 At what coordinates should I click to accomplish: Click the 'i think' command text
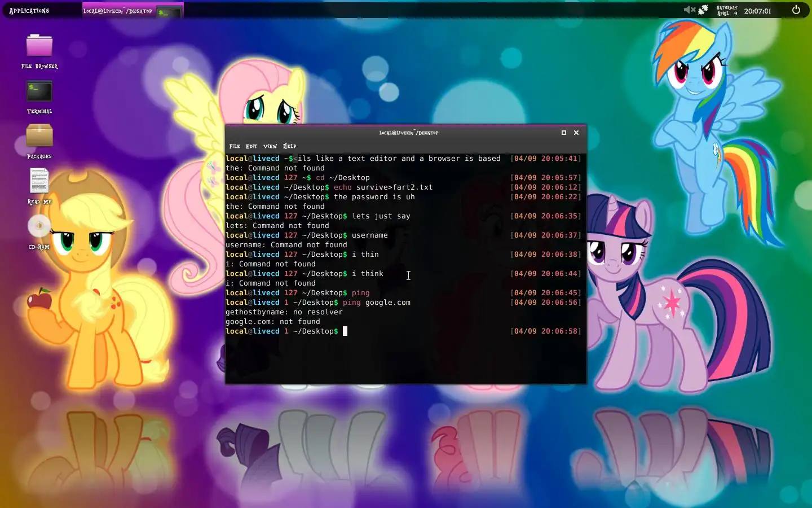coord(368,274)
